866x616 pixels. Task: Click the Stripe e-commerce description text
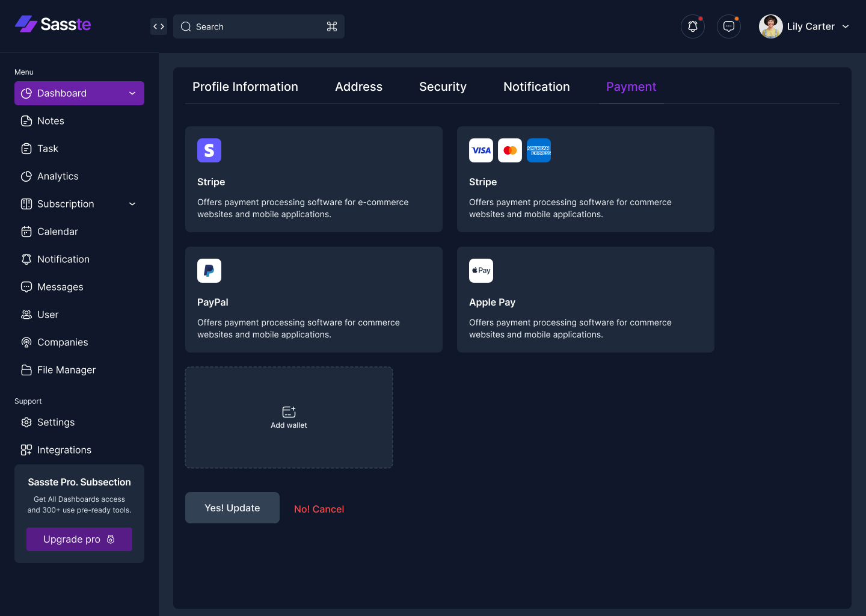303,208
